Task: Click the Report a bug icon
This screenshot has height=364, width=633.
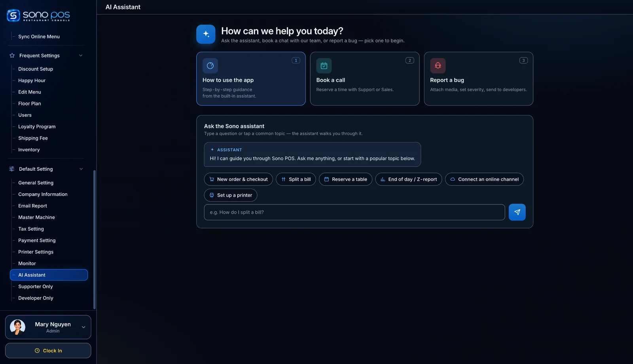Action: coord(438,66)
